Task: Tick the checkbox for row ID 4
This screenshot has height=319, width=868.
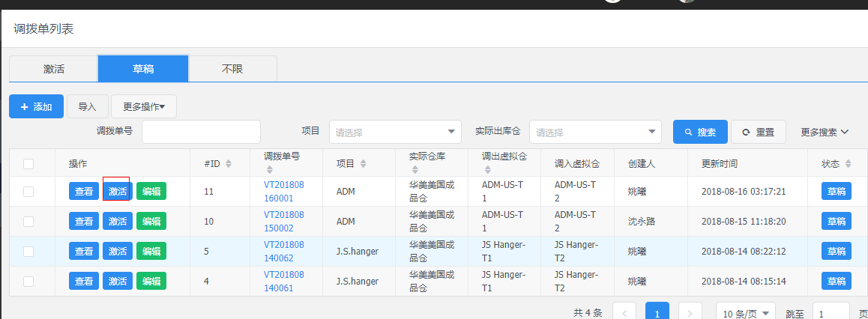Action: tap(28, 282)
